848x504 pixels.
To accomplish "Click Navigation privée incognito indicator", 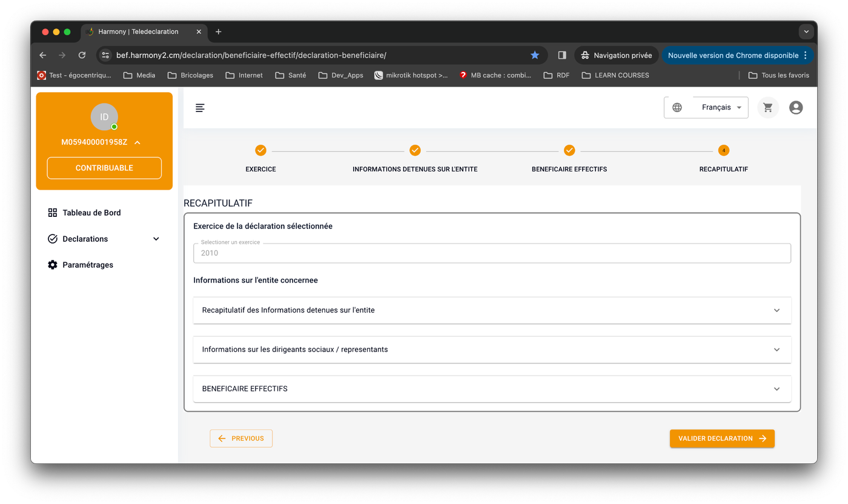I will tap(617, 55).
